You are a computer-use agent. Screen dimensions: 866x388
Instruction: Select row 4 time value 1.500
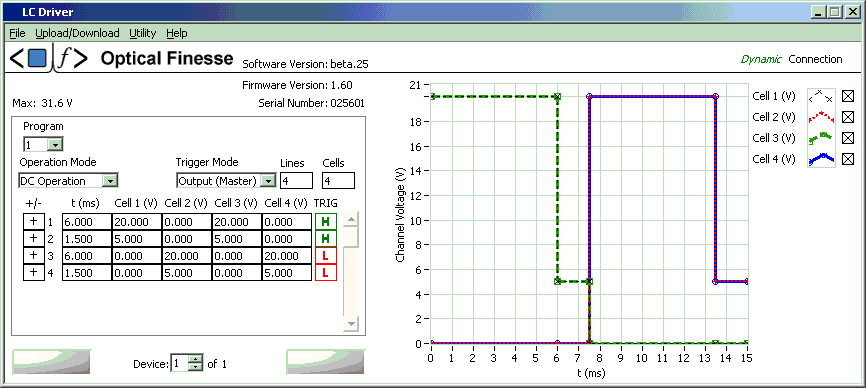87,273
